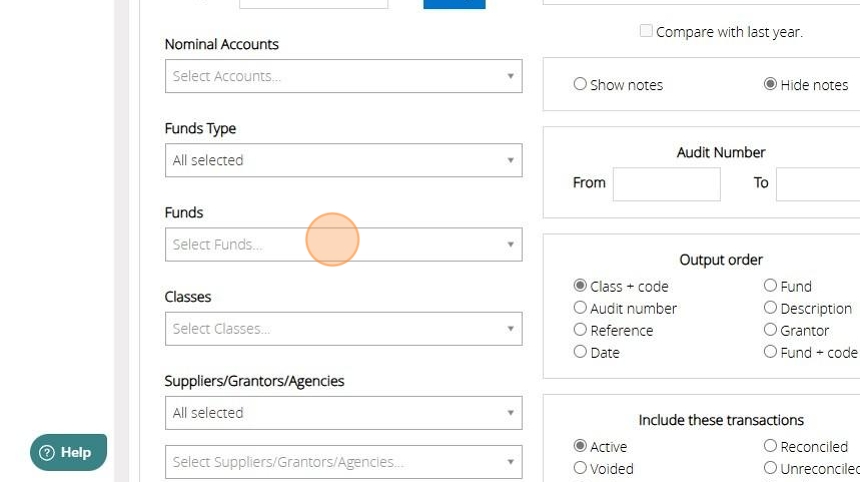
Task: Choose Audit number output order
Action: (580, 308)
